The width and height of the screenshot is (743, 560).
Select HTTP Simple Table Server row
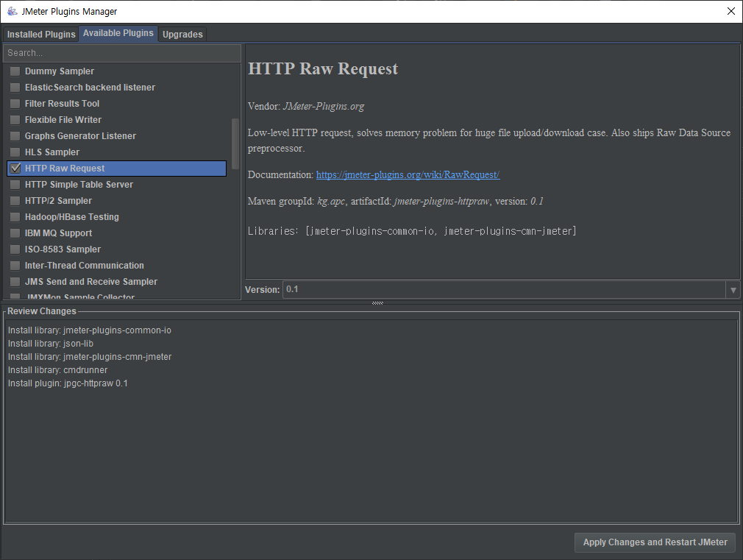(116, 185)
